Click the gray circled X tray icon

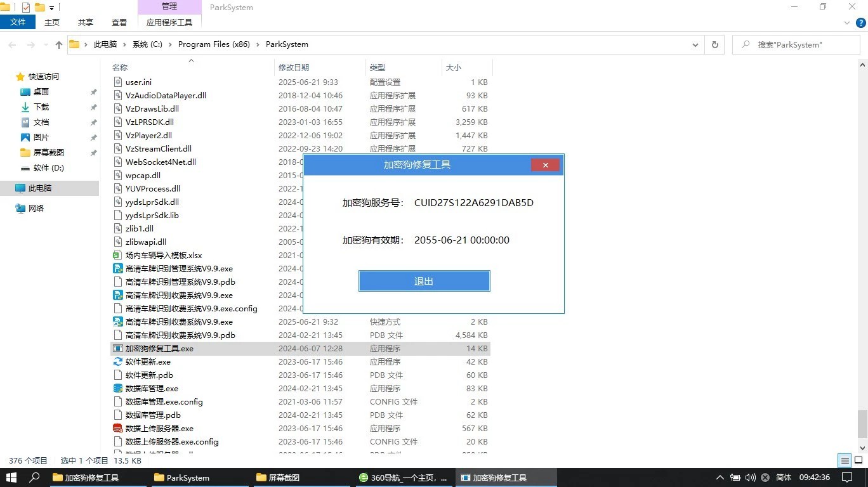click(x=765, y=477)
